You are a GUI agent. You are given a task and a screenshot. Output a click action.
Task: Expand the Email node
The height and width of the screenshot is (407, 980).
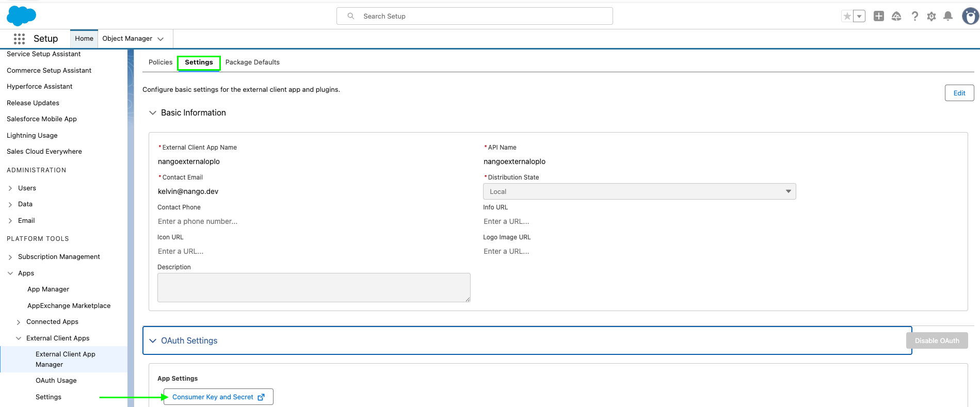pos(10,221)
